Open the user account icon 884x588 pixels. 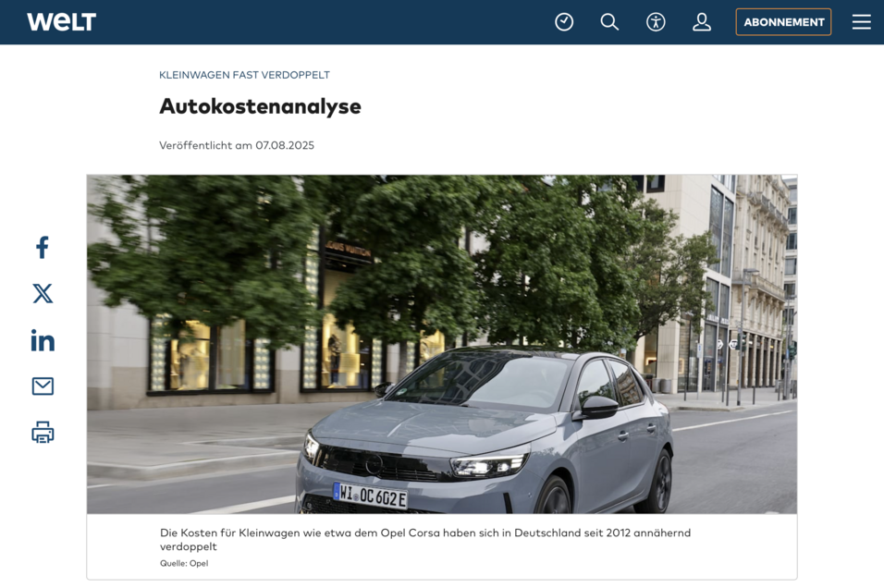click(x=702, y=22)
